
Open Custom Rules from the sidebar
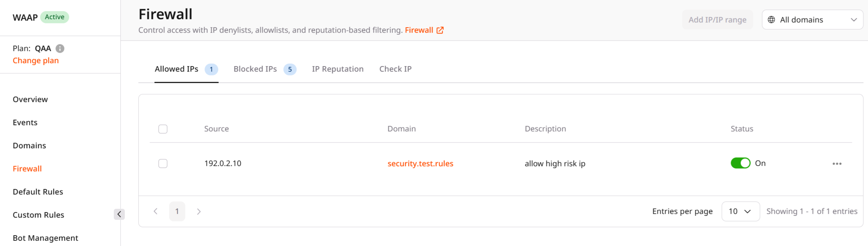38,215
